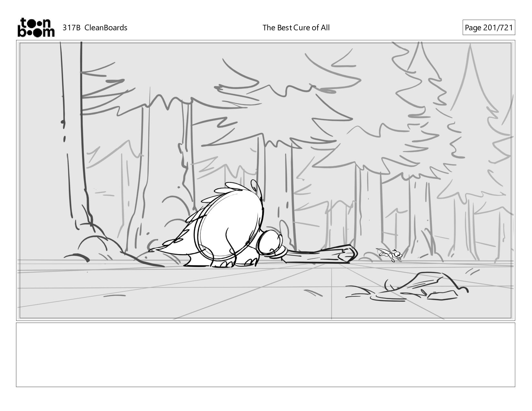Viewport: 532px width, 411px height.
Task: Click the storyboard panel drawing
Action: (x=266, y=181)
